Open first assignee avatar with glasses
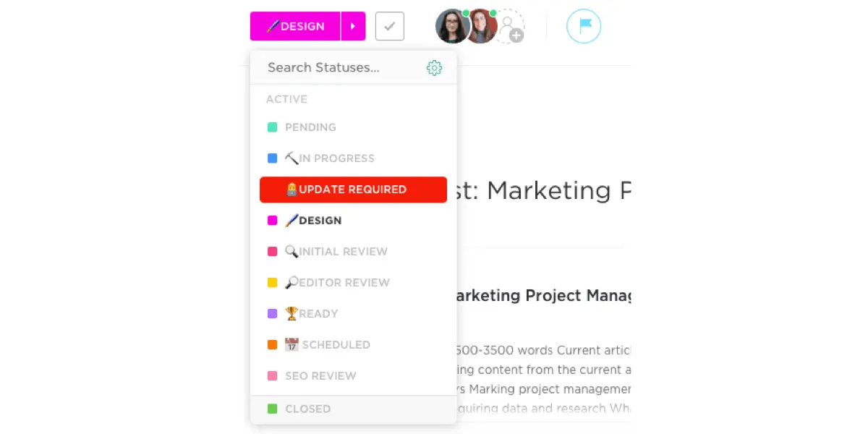 (452, 27)
